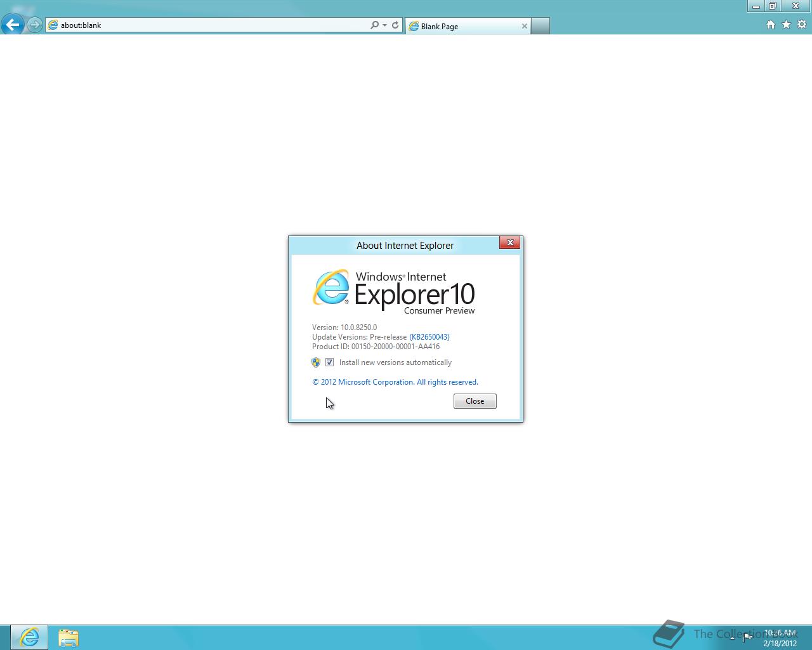Click the Product ID 00150-20000-00001-AA416 text
812x650 pixels.
[376, 347]
